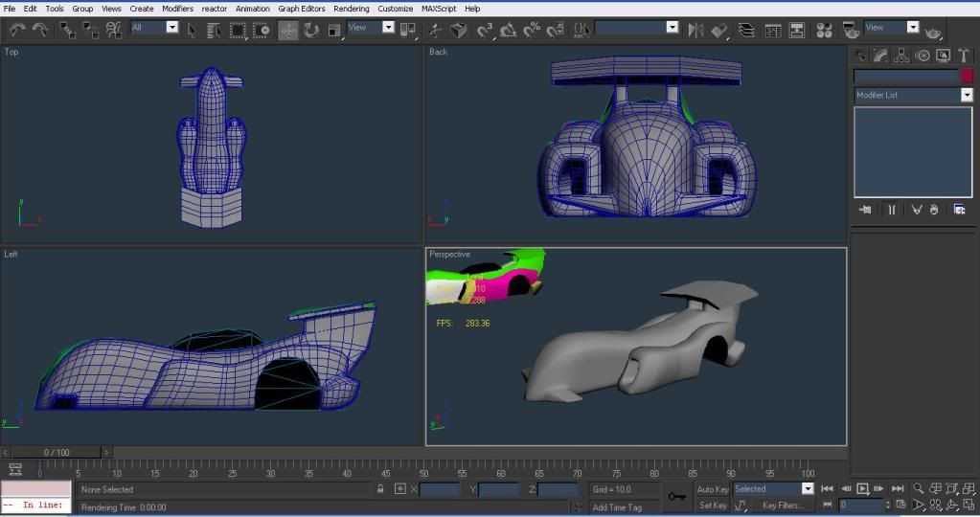The width and height of the screenshot is (980, 517).
Task: Click the Quick Render teapot icon
Action: click(x=933, y=32)
